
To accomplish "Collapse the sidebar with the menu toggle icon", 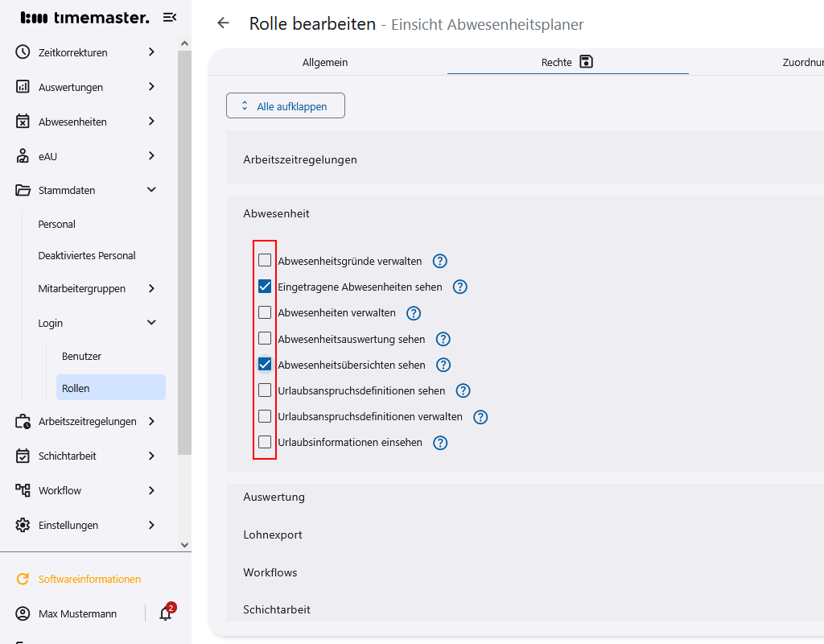I will click(169, 18).
